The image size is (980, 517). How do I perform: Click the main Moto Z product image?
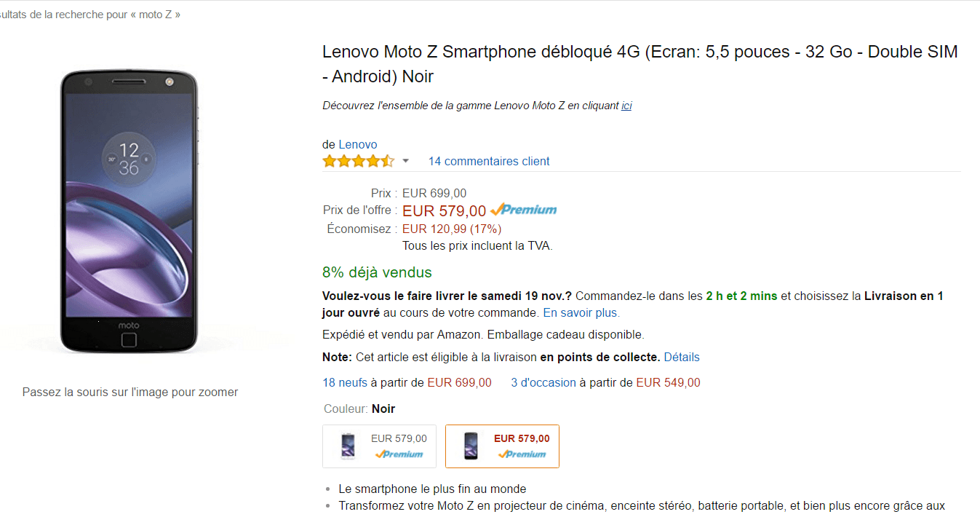[130, 212]
